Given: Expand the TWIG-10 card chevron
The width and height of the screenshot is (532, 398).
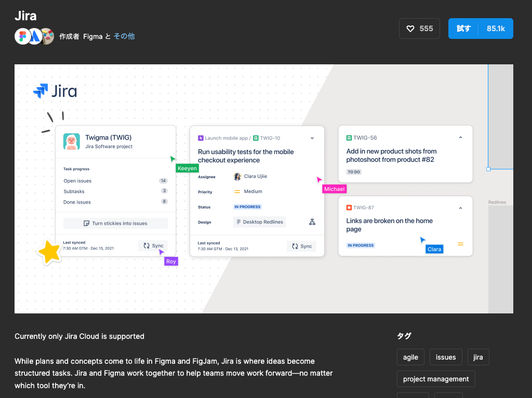Looking at the screenshot, I should (x=312, y=138).
